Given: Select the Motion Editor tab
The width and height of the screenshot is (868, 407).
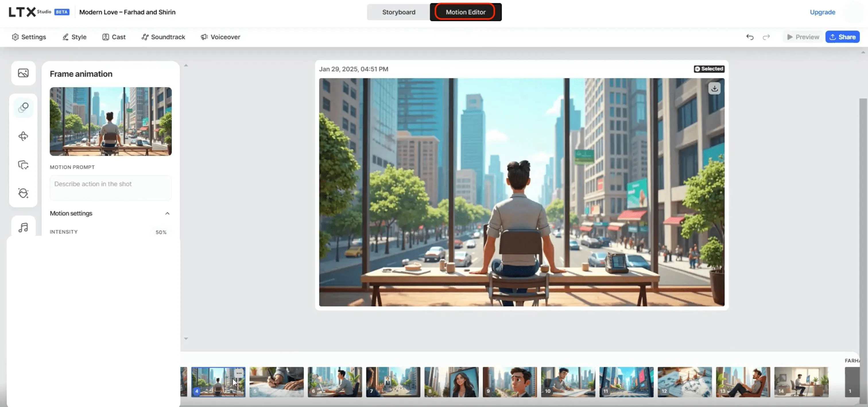Looking at the screenshot, I should [x=465, y=12].
